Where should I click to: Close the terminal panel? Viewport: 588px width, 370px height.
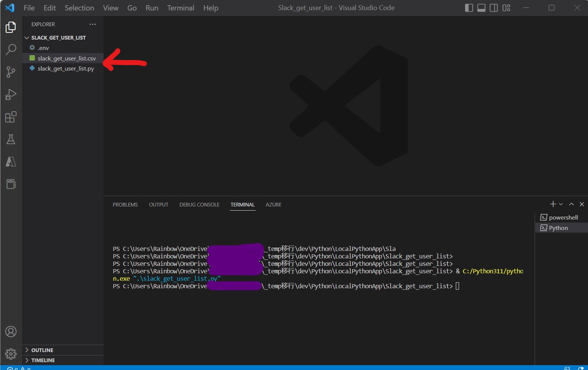click(x=582, y=204)
